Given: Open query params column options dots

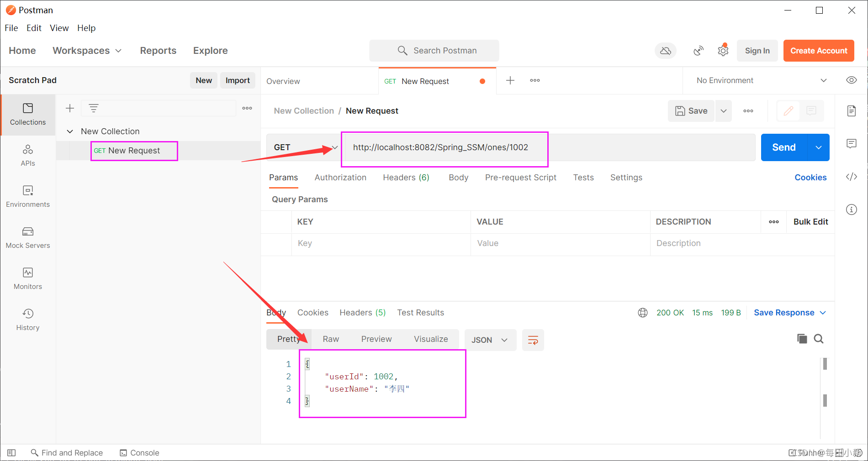Looking at the screenshot, I should (774, 222).
